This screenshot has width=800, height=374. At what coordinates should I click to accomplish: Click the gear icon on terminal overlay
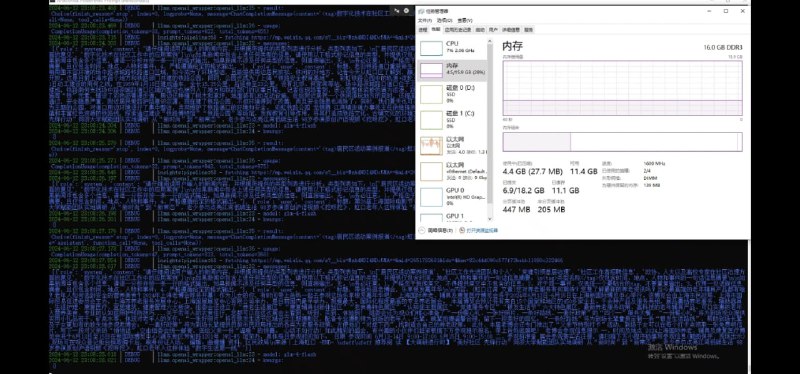pyautogui.click(x=406, y=10)
